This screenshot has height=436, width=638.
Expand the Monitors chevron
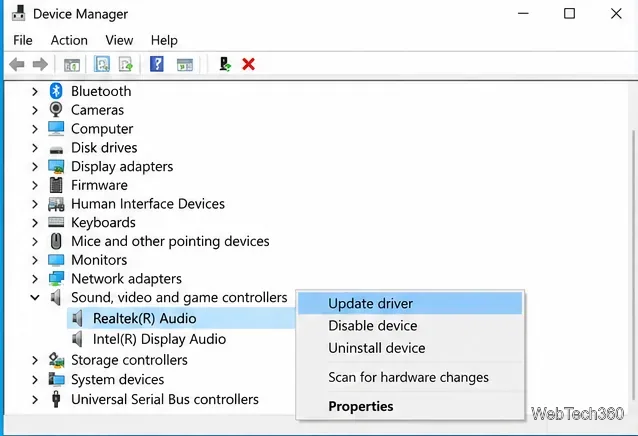coord(35,260)
